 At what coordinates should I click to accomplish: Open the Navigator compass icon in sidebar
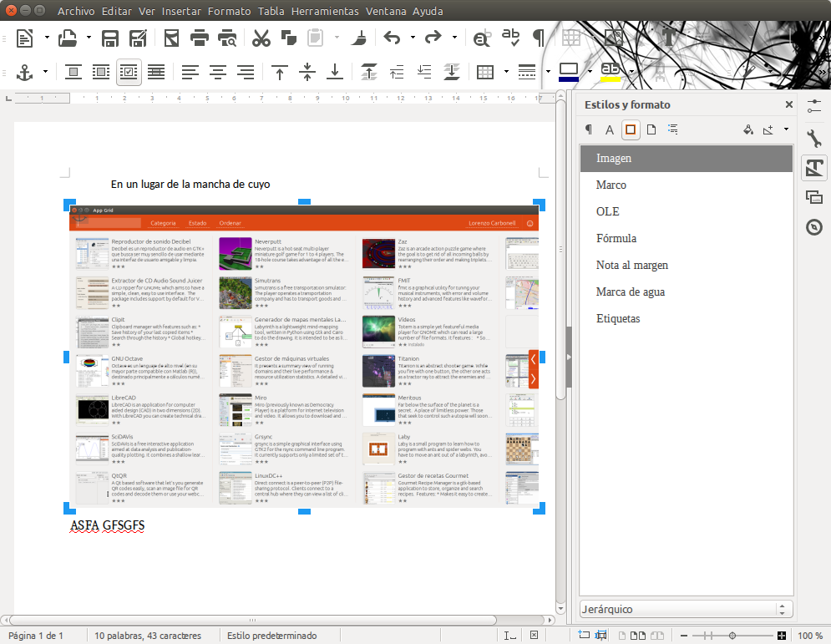click(813, 227)
